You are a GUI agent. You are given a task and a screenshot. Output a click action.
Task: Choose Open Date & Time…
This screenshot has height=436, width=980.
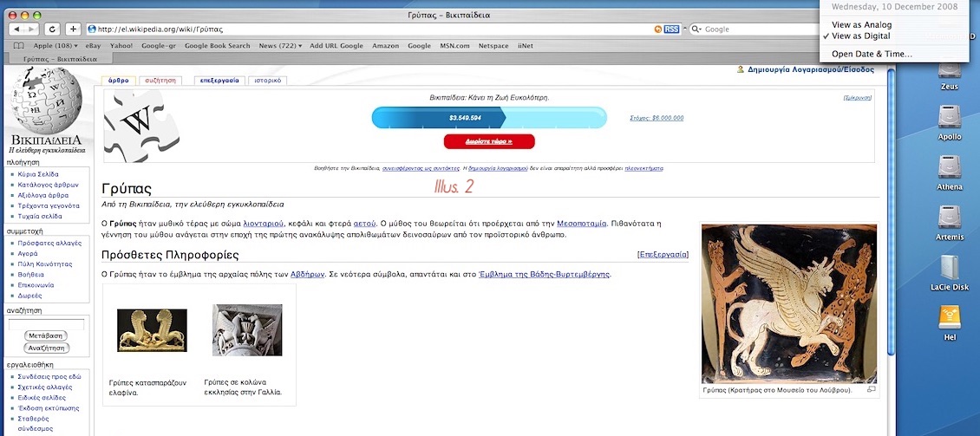[872, 55]
